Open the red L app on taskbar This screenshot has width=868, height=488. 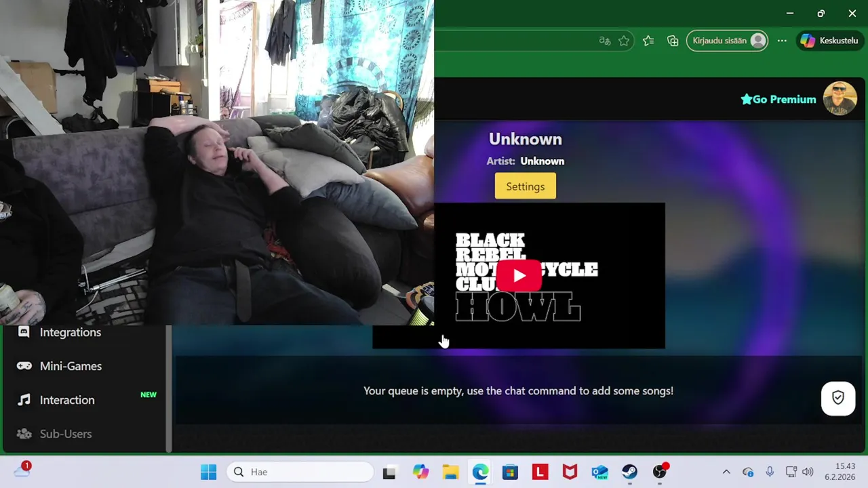[x=540, y=472]
